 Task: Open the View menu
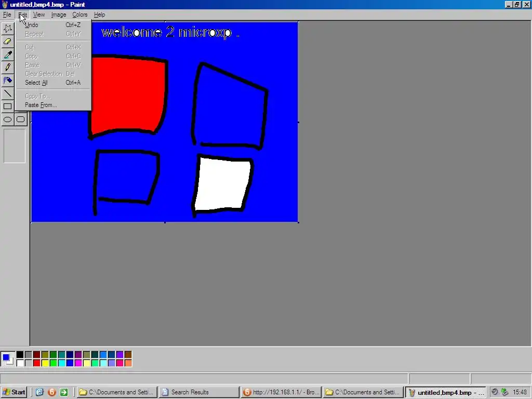click(38, 15)
